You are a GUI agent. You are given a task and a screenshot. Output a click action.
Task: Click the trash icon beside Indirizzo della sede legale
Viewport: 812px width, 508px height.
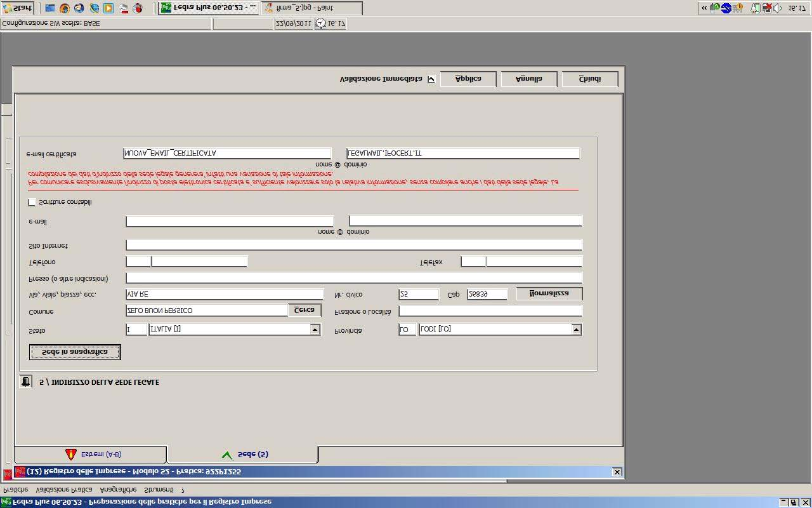(x=25, y=382)
